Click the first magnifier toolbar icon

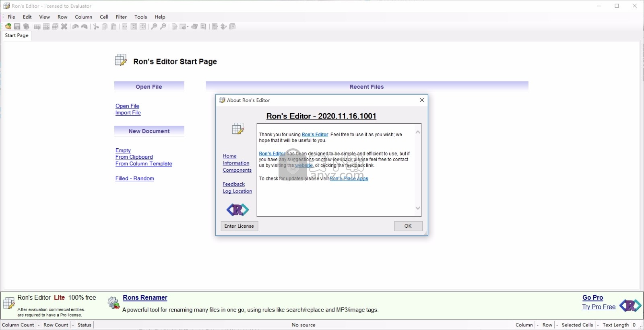click(x=154, y=27)
